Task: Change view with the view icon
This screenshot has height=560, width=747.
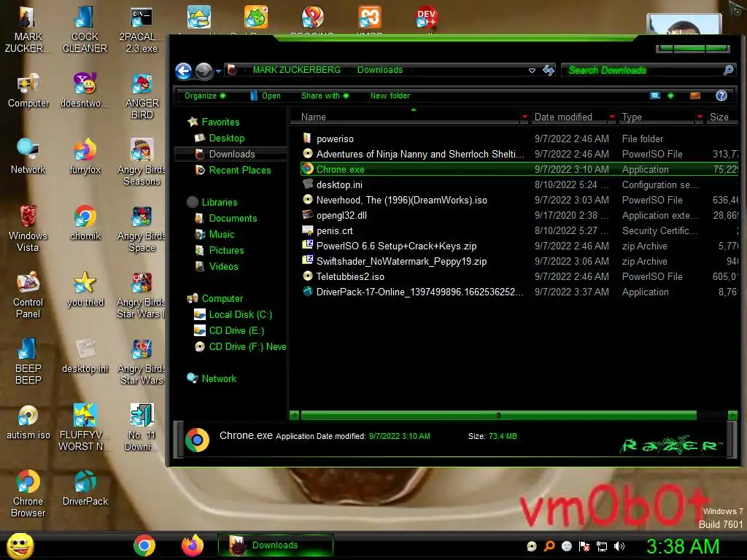Action: click(656, 96)
